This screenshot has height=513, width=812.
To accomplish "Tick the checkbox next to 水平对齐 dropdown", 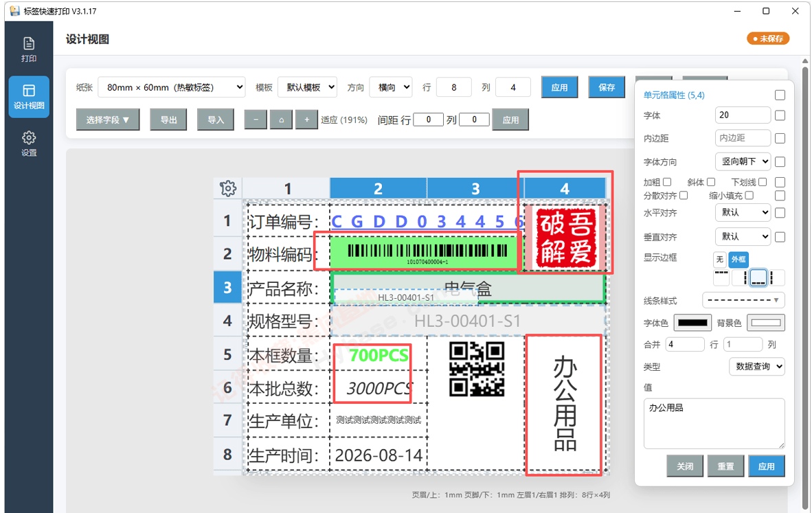I will pyautogui.click(x=780, y=213).
